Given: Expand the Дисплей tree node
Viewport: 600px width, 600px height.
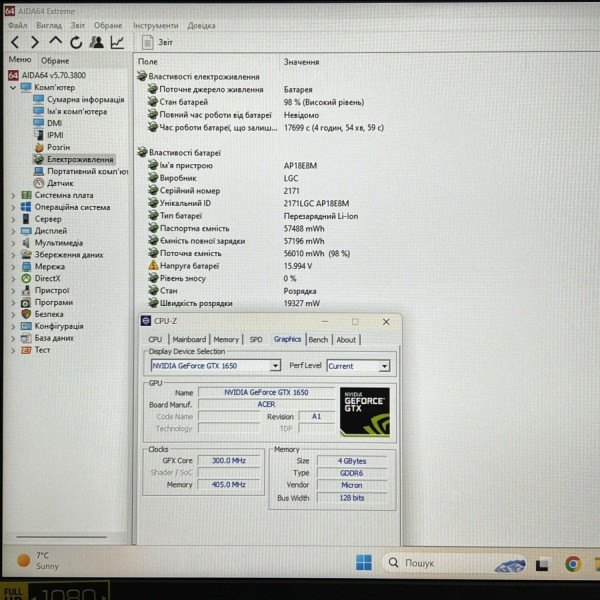Looking at the screenshot, I should (x=13, y=231).
